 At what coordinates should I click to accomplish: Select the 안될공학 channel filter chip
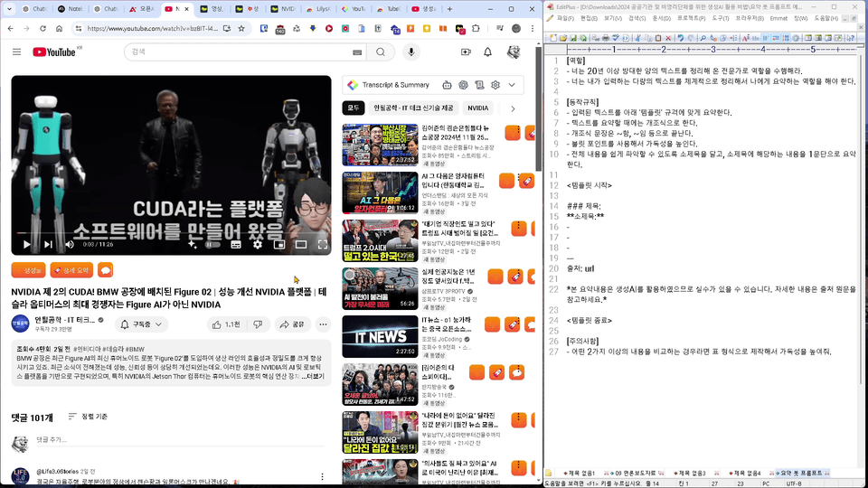(x=413, y=108)
